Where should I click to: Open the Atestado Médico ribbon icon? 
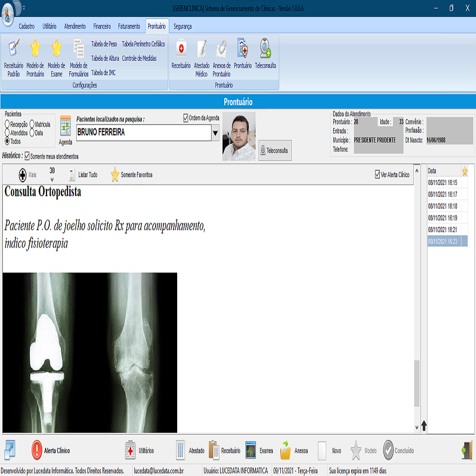coord(202,49)
